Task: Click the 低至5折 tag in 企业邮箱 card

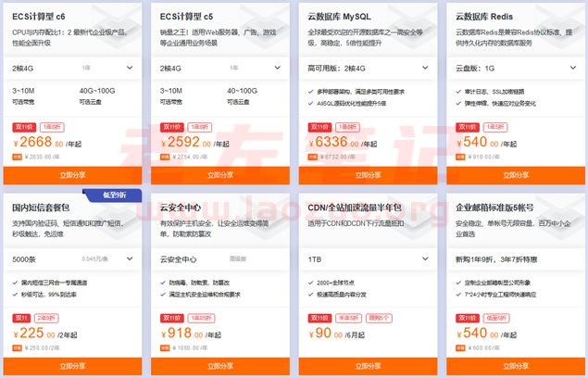Action: 496,319
